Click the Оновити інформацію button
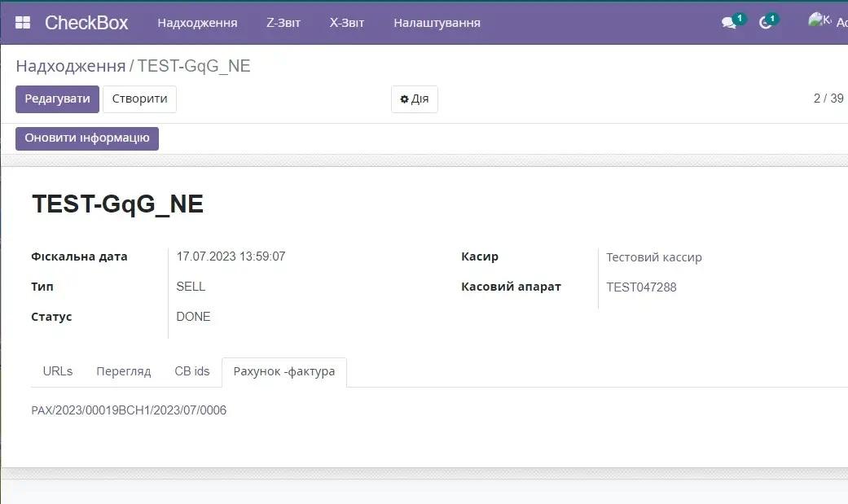 click(87, 138)
